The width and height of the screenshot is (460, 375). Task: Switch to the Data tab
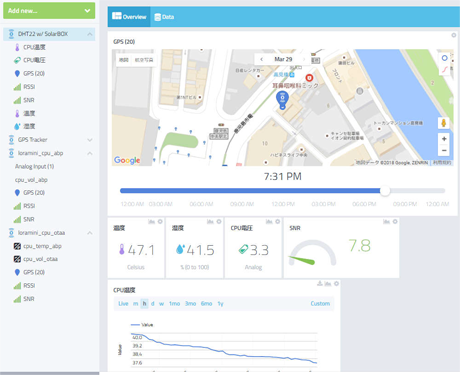click(x=164, y=17)
